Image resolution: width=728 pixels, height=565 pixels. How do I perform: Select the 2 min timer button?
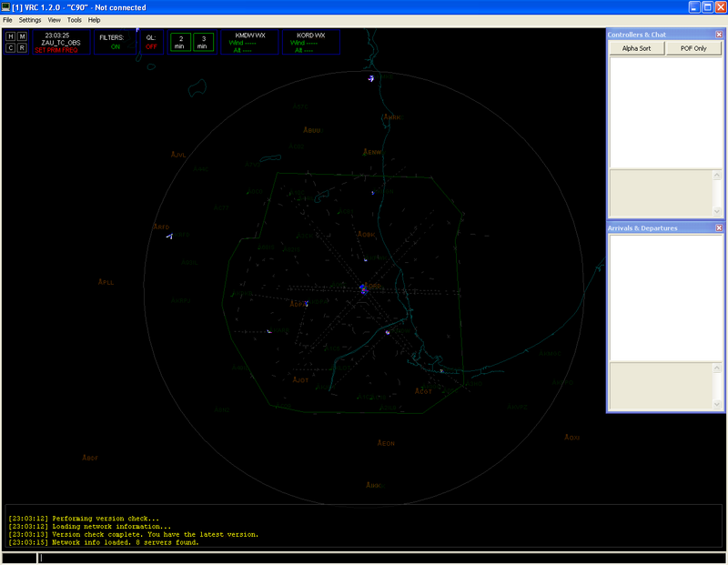coord(180,42)
